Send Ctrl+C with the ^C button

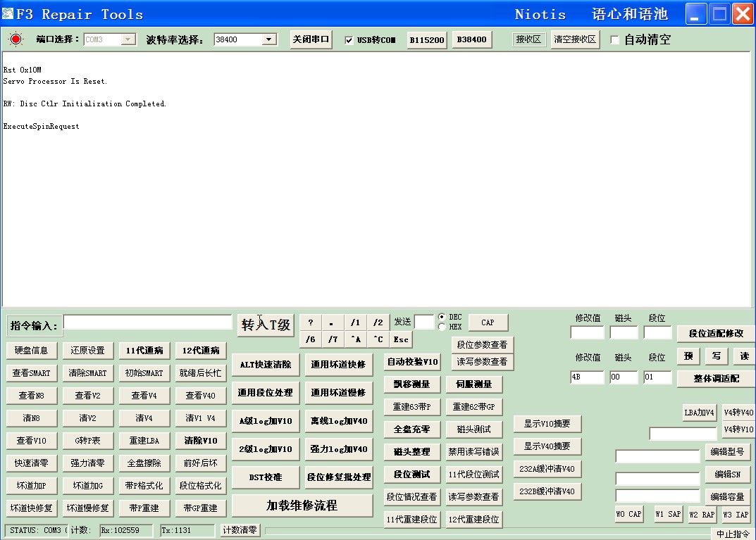[378, 339]
